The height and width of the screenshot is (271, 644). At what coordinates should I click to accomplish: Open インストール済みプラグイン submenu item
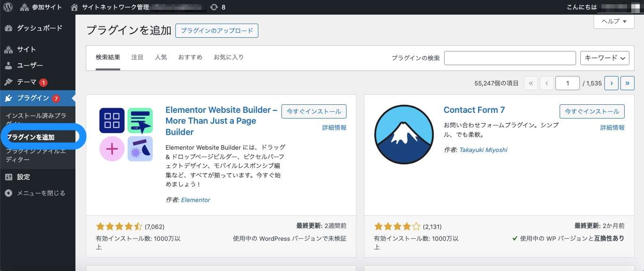(37, 119)
